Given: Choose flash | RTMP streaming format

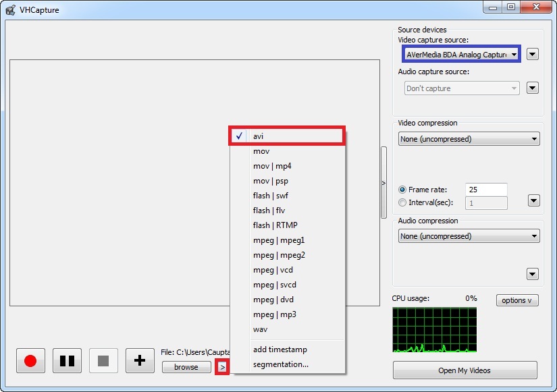Looking at the screenshot, I should tap(287, 225).
